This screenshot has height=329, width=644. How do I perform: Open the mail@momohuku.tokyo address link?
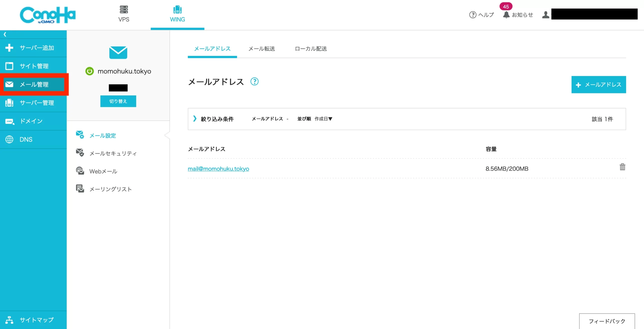pos(218,169)
